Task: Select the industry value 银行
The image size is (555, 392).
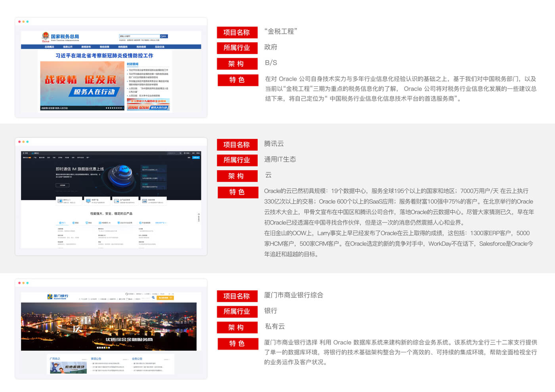Action: click(x=271, y=311)
